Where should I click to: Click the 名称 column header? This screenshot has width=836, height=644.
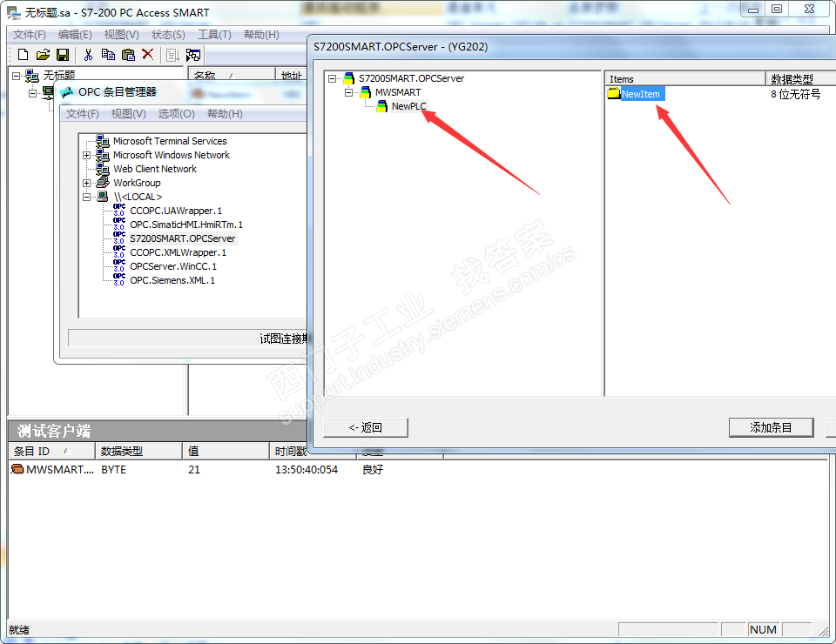(232, 76)
